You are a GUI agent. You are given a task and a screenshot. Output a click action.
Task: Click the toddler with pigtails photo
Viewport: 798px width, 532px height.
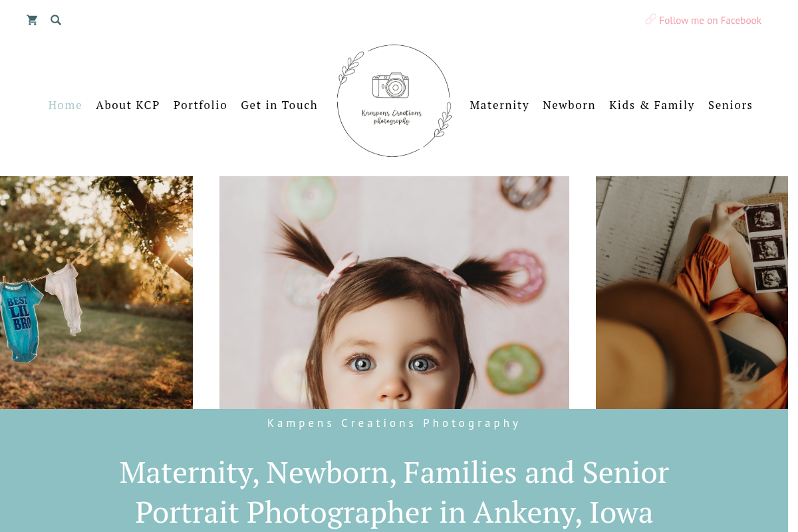394,293
